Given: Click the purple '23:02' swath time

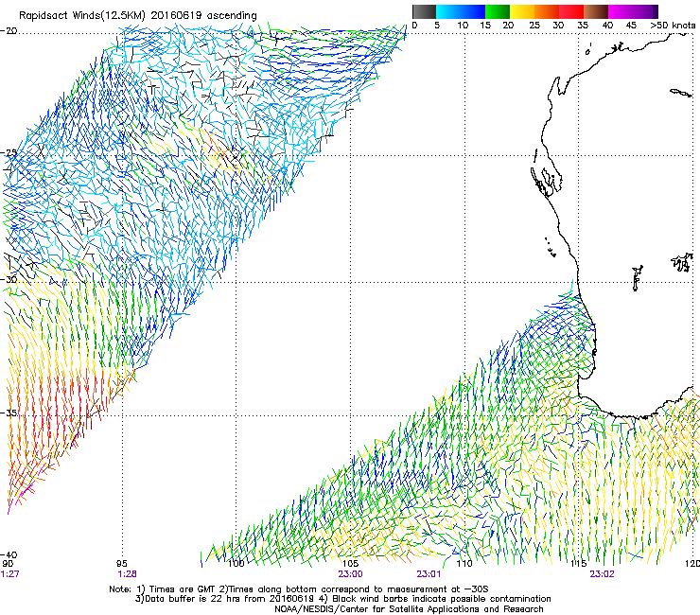Looking at the screenshot, I should (602, 574).
